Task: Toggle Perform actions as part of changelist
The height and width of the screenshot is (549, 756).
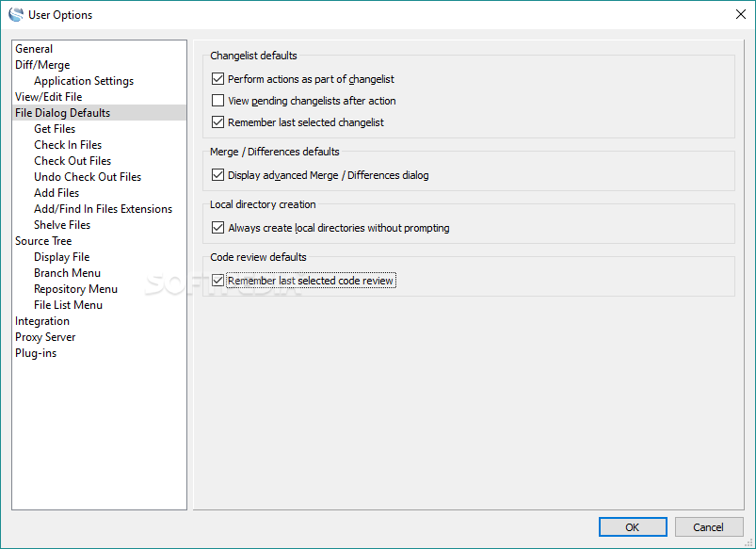Action: pos(218,80)
